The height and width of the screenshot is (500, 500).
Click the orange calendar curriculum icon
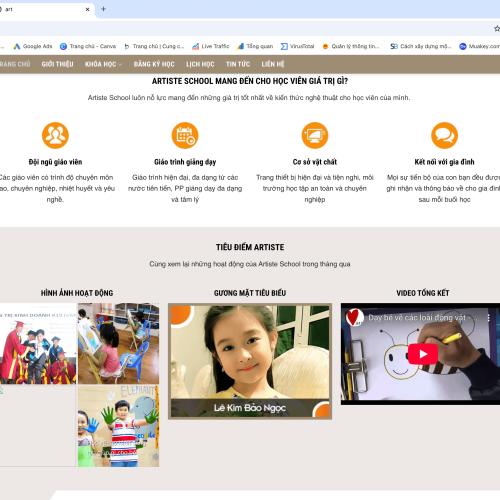point(185,135)
